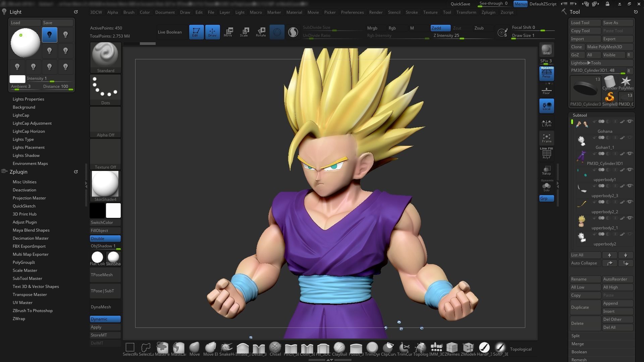Open the Document menu
Screen dimensions: 644x362
point(165,12)
